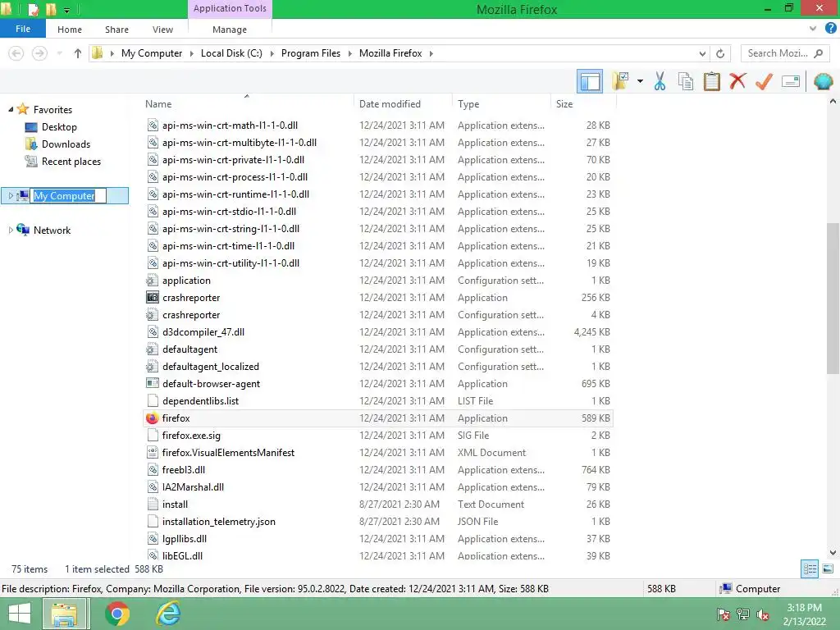This screenshot has height=630, width=840.
Task: Toggle the navigation pane layout button
Action: tap(590, 81)
